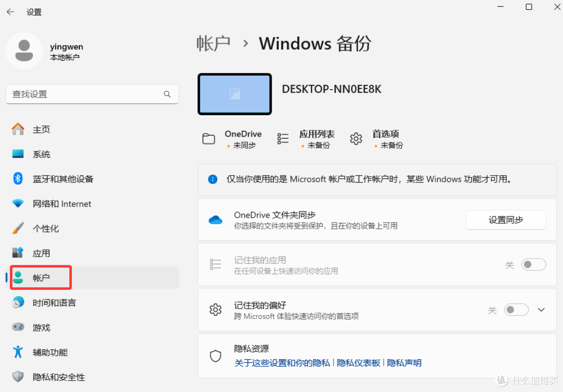This screenshot has width=563, height=392.
Task: Click the 首选项 gear status icon
Action: tap(356, 139)
